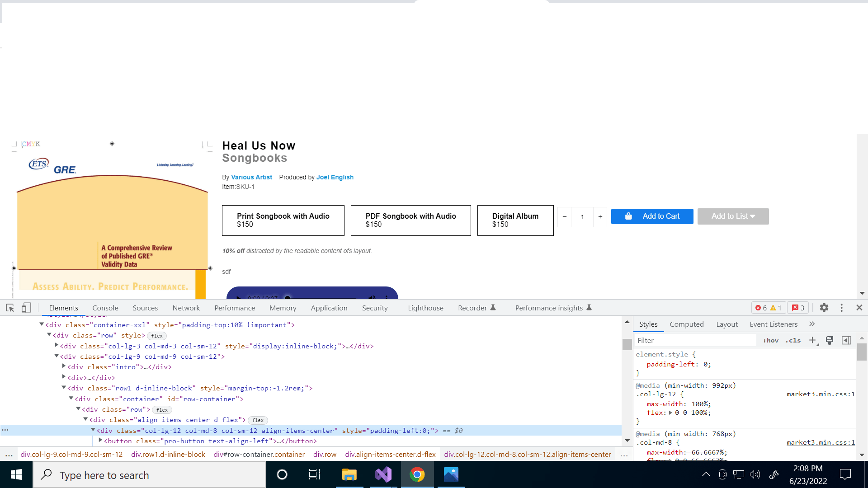
Task: Expand the div.intro tree node
Action: point(64,366)
